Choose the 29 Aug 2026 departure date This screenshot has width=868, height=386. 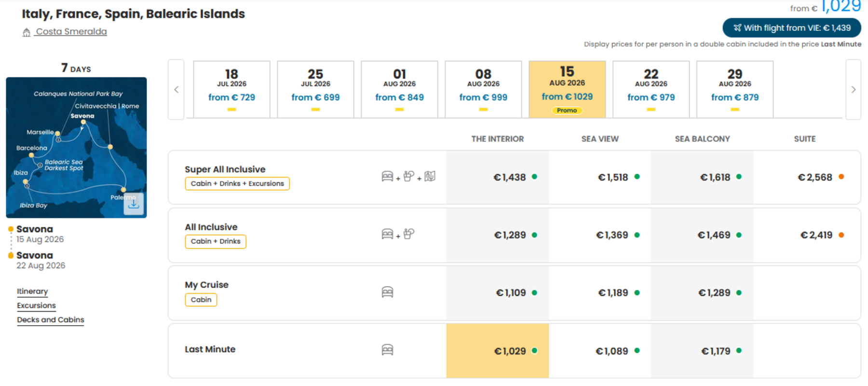pyautogui.click(x=735, y=89)
